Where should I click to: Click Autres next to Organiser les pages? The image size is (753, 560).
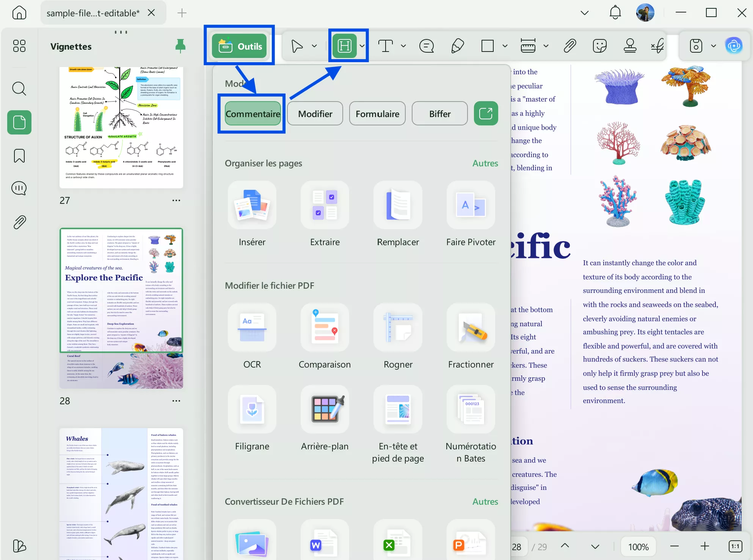[x=485, y=163]
